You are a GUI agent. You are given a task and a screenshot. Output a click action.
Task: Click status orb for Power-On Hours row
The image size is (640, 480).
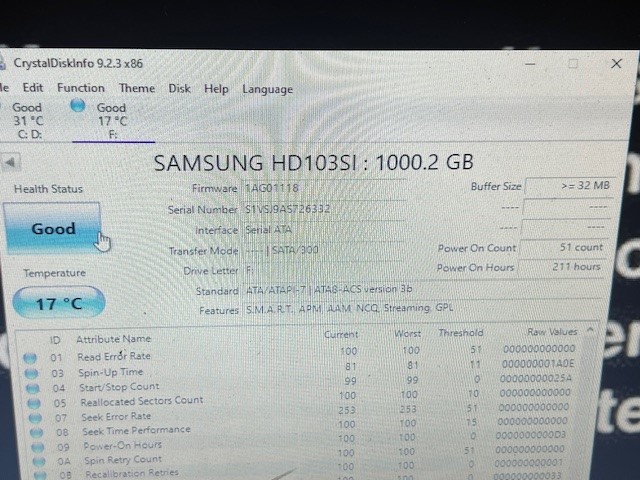[38, 447]
